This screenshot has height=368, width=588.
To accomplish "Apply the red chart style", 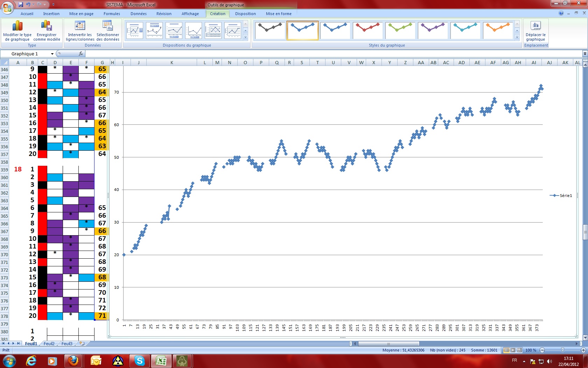I will [367, 30].
